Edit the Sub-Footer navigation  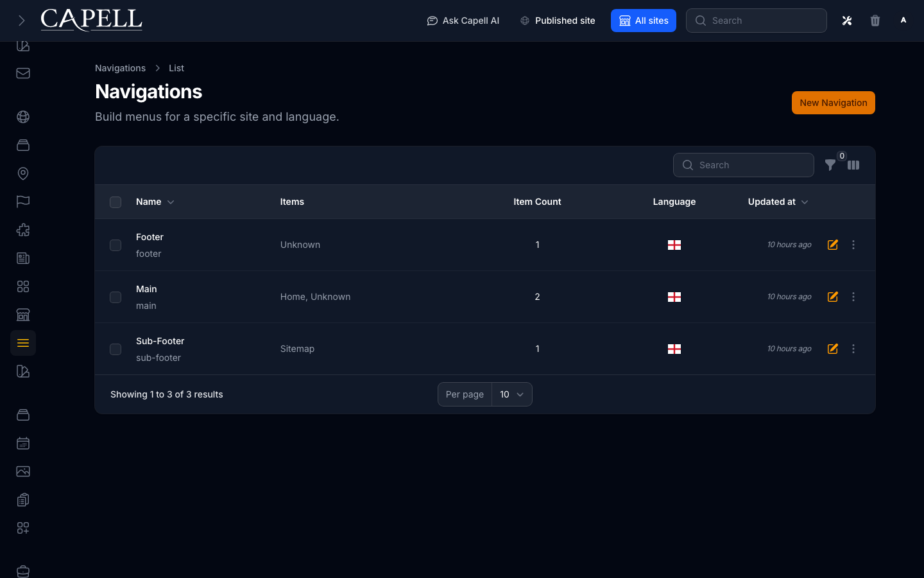click(x=833, y=349)
